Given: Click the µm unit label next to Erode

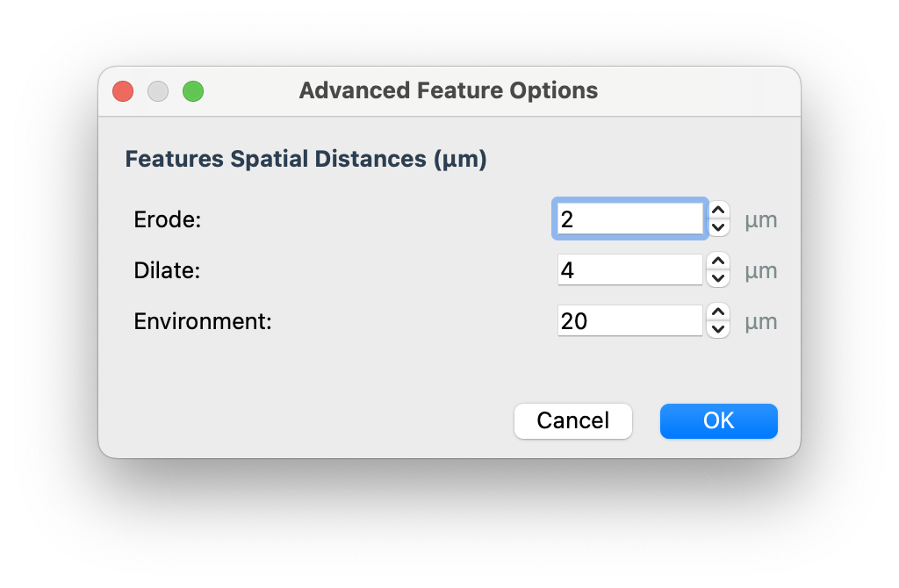Looking at the screenshot, I should 760,219.
